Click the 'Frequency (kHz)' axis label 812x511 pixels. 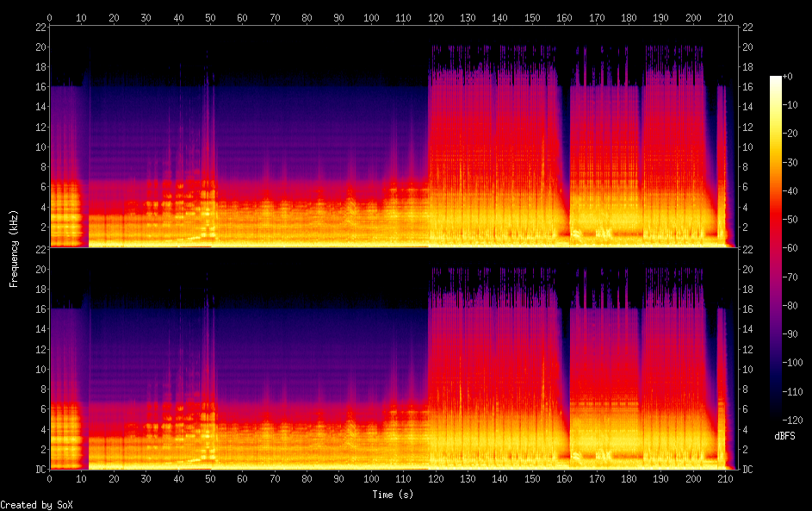[x=14, y=247]
